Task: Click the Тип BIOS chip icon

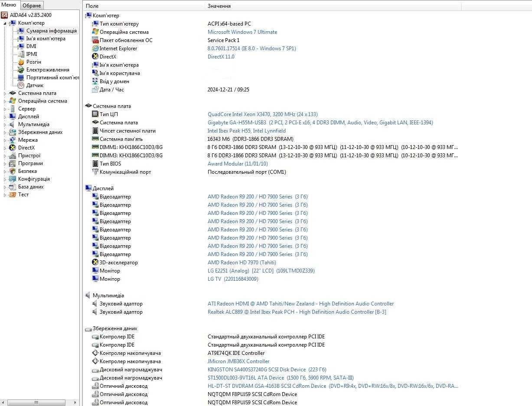Action: (x=95, y=164)
